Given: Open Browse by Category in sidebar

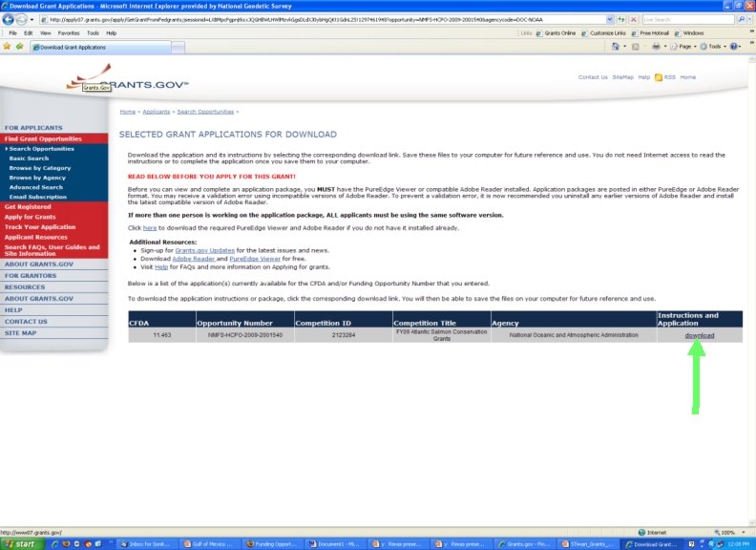Looking at the screenshot, I should pos(40,168).
